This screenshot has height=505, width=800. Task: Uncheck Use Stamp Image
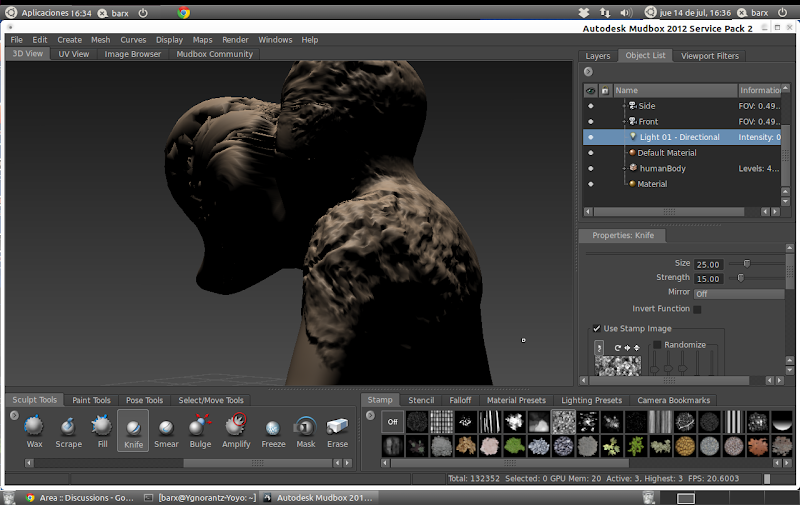597,328
